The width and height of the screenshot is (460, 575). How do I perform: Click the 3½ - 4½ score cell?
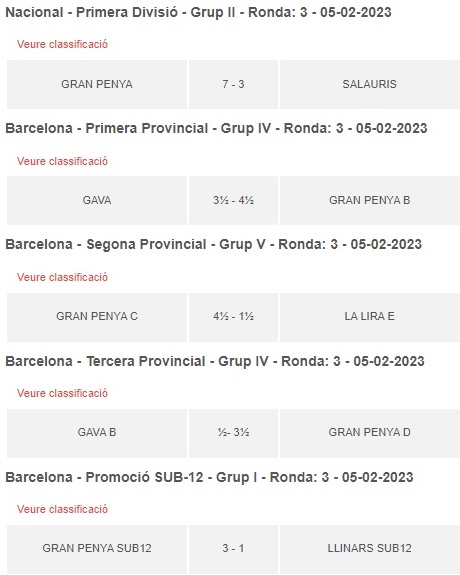click(233, 200)
